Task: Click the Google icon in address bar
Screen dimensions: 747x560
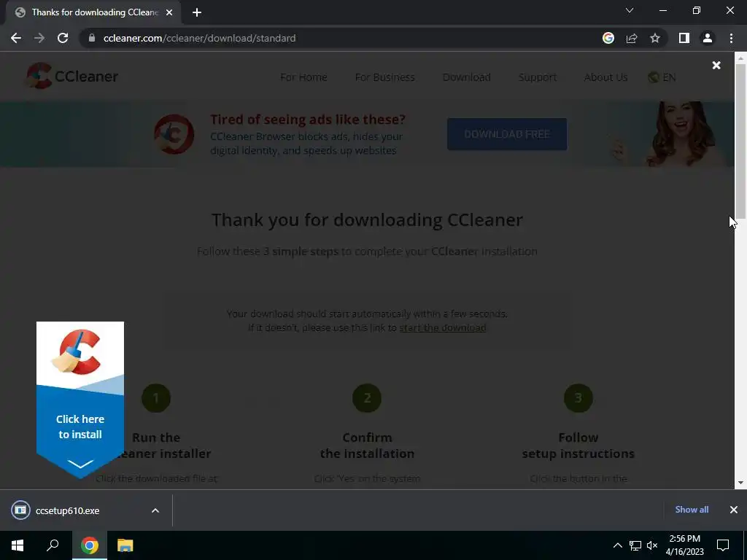Action: pyautogui.click(x=608, y=38)
